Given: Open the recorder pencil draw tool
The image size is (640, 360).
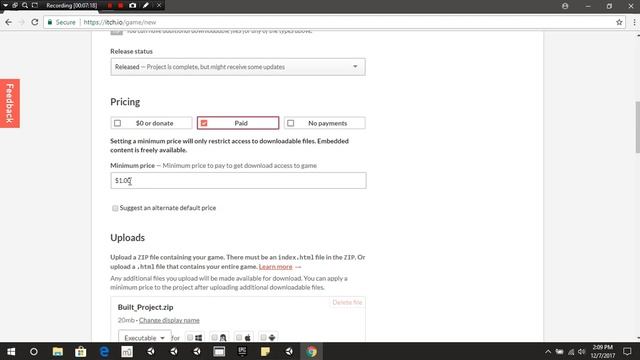Looking at the screenshot, I should pyautogui.click(x=146, y=5).
